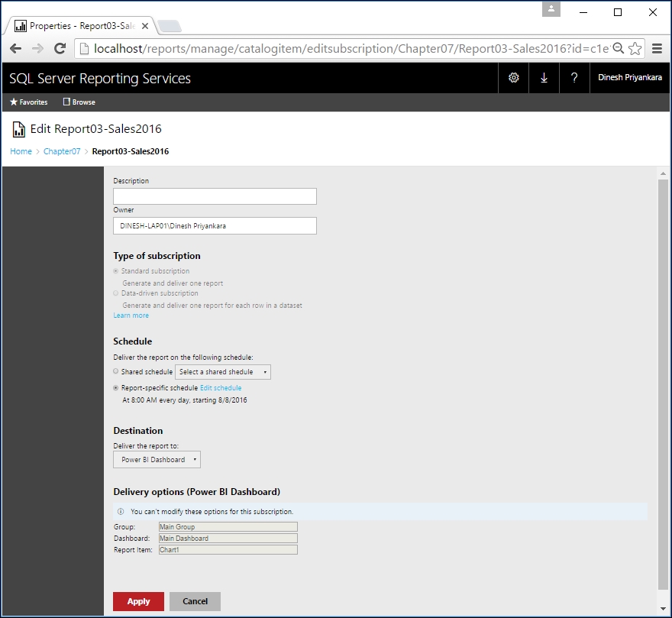Click inside the Description input field
The image size is (672, 618).
pos(214,196)
